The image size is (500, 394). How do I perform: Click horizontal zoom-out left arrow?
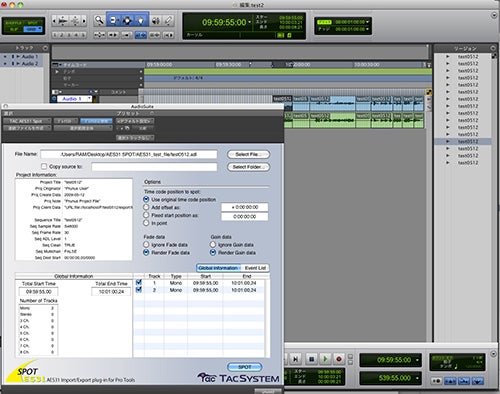coord(54,21)
